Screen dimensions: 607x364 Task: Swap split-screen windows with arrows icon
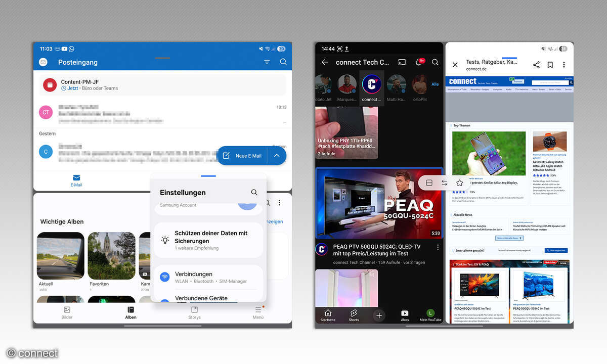coord(444,183)
